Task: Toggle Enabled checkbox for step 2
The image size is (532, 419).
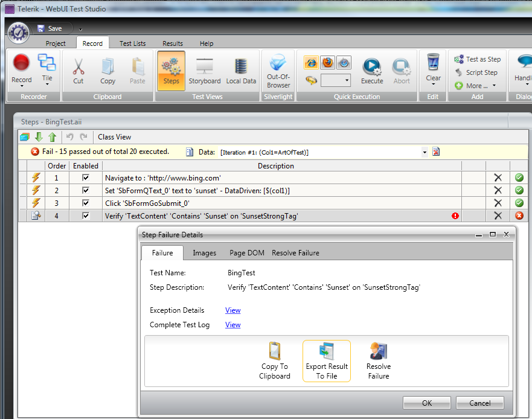Action: pos(86,190)
